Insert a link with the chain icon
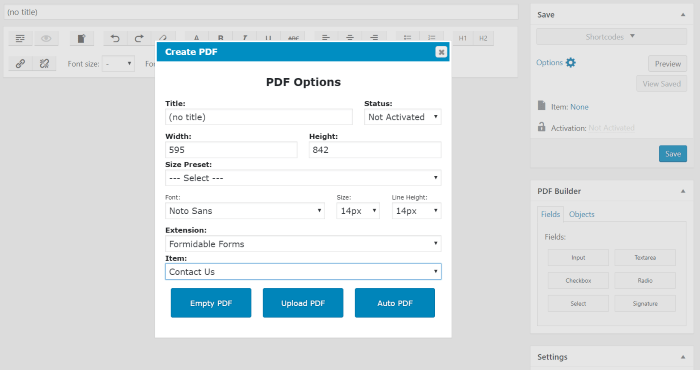The image size is (700, 370). (20, 64)
